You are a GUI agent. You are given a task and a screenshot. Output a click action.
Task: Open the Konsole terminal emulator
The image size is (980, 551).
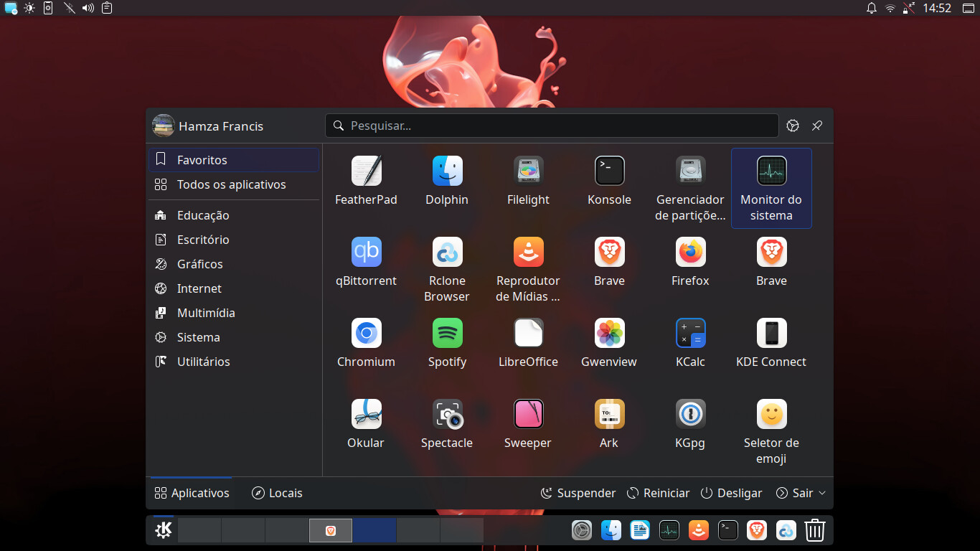coord(608,171)
